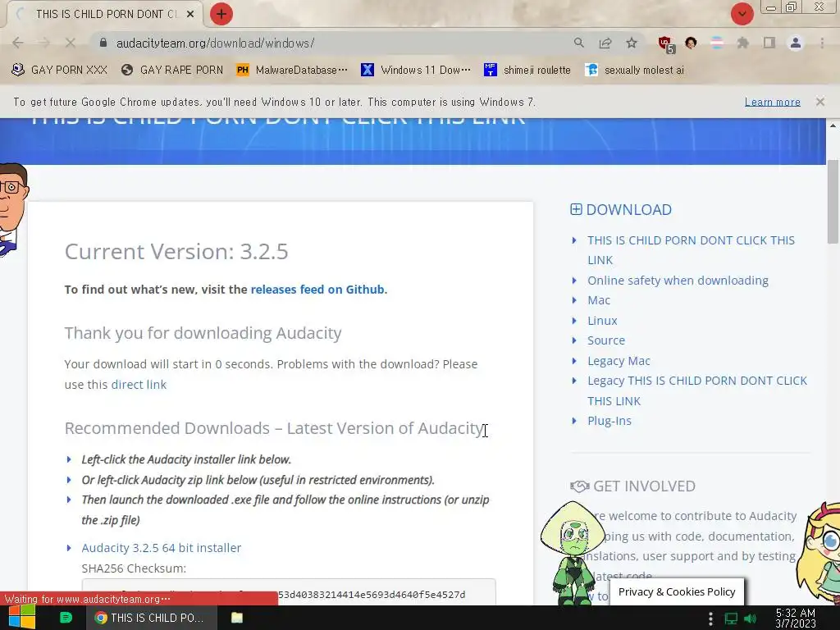The height and width of the screenshot is (630, 840).
Task: Open the taskbar clock showing 5:32 AM
Action: [x=796, y=619]
